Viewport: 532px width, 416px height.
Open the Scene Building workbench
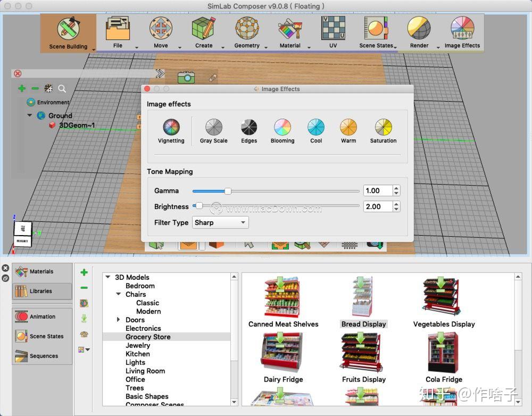point(68,34)
